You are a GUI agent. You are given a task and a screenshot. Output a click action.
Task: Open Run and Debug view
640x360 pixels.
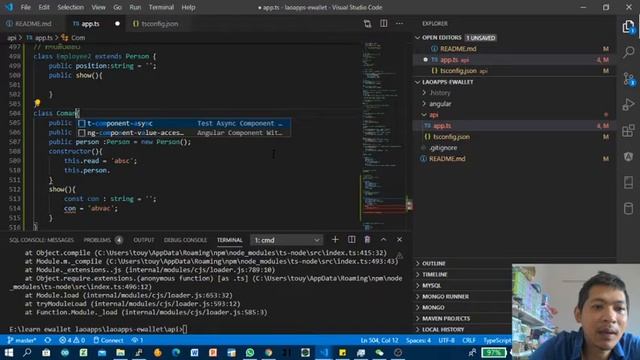click(x=629, y=104)
